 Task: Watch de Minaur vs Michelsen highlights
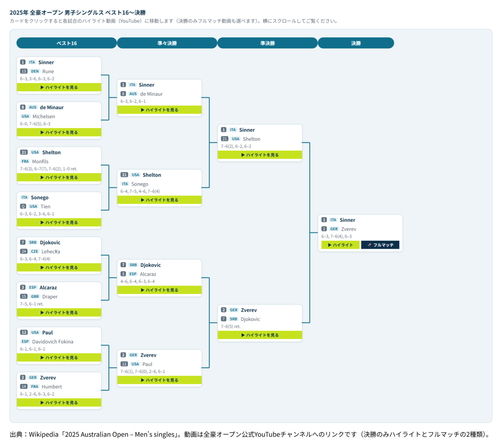point(59,132)
